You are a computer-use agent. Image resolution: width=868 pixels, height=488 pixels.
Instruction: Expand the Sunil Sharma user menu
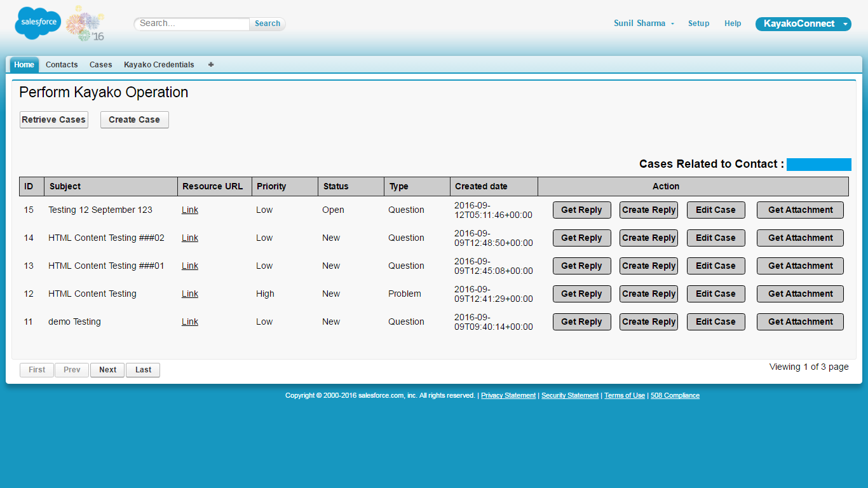pos(644,24)
